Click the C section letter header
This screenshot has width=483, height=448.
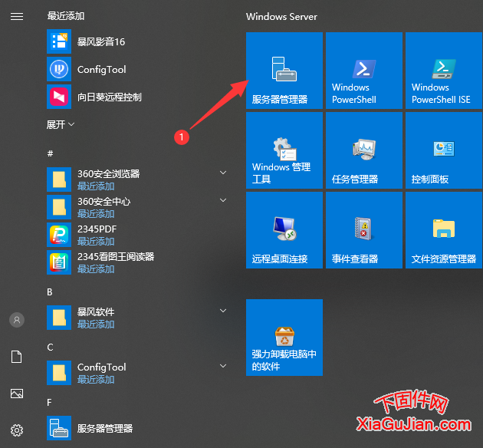click(50, 348)
